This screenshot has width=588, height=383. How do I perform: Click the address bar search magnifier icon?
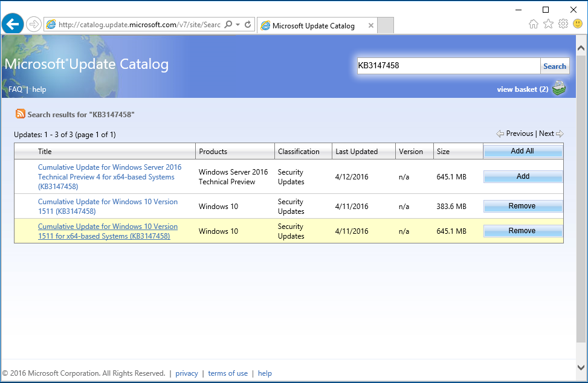tap(228, 25)
